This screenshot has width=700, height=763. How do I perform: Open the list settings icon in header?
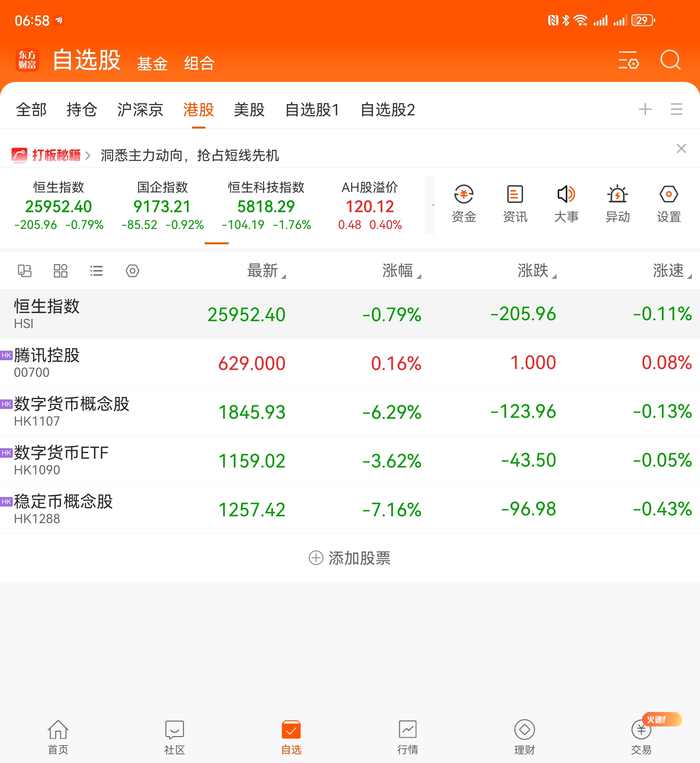(628, 60)
